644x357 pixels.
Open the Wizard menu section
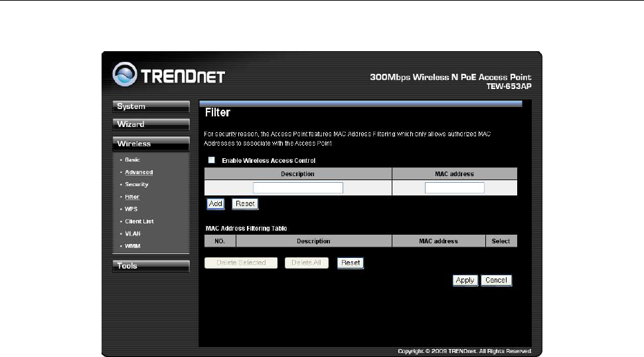[151, 124]
